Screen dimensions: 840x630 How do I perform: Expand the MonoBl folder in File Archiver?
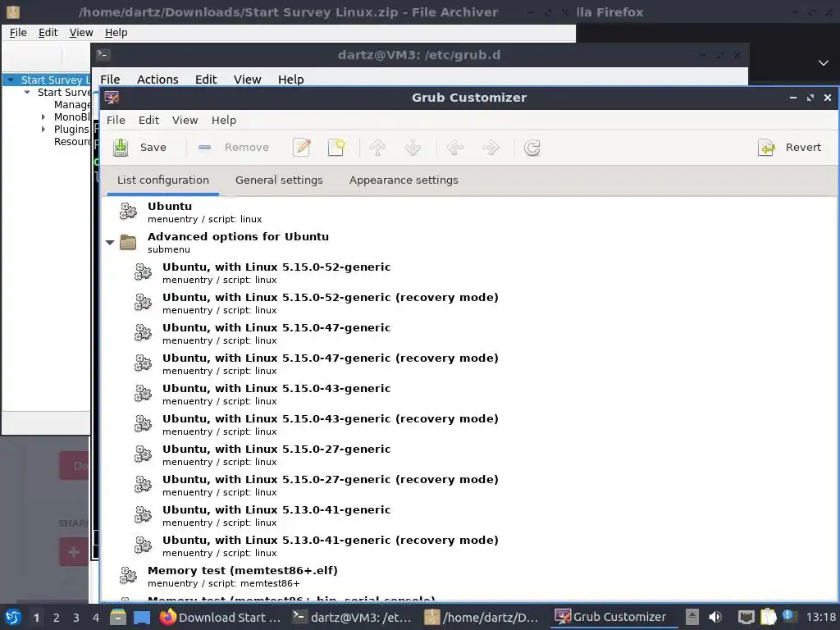click(x=43, y=116)
